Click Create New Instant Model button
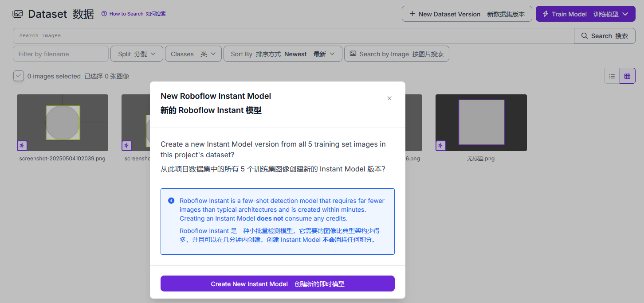This screenshot has height=303, width=644. point(278,284)
